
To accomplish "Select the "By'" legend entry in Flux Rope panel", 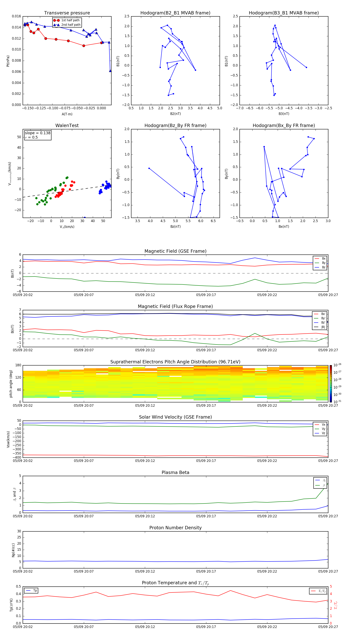I will 320,318.
